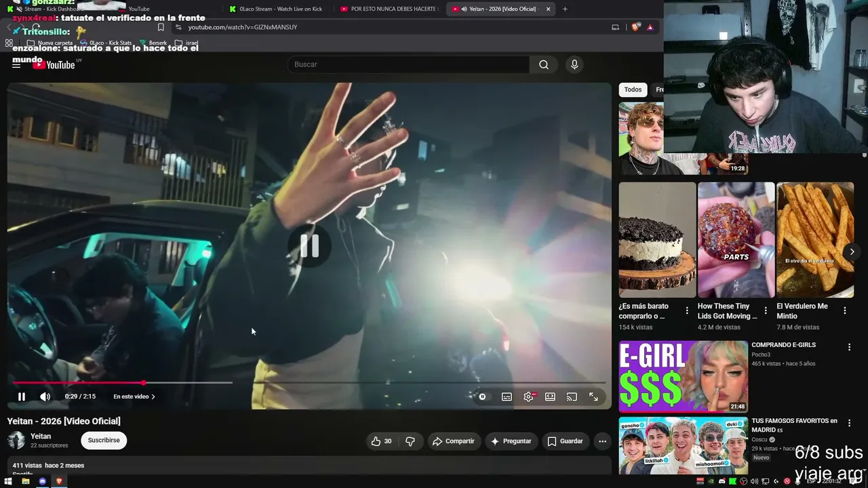Open more actions menu below the video
Viewport: 868px width, 488px height.
[602, 441]
